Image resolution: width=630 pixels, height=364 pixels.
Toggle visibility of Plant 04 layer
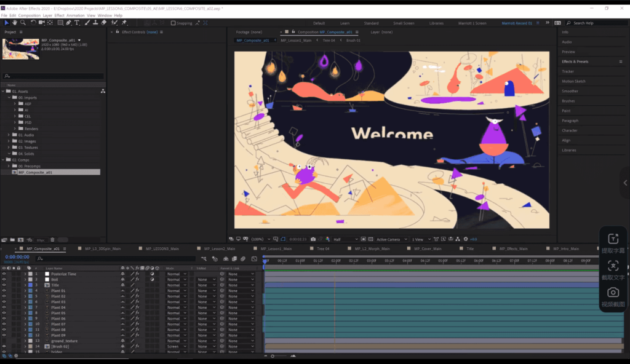pos(4,307)
